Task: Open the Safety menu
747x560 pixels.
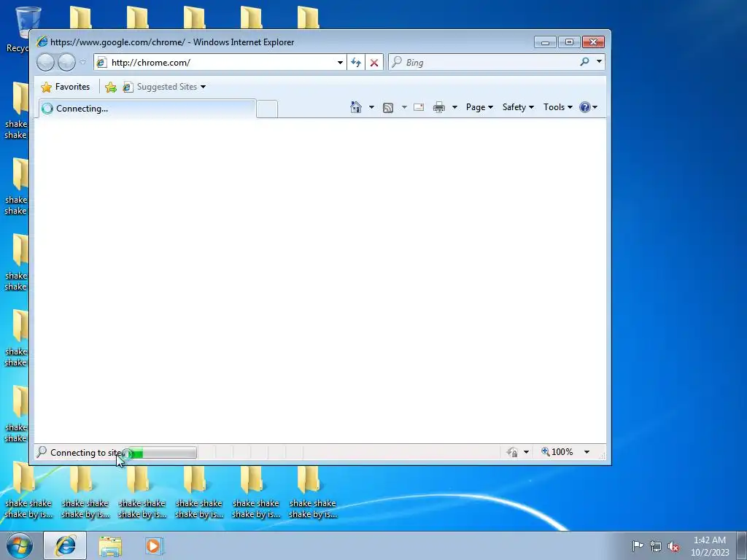Action: 518,107
